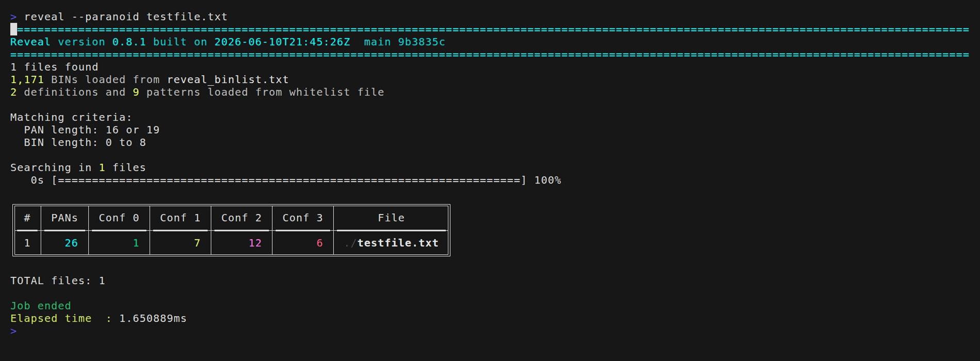Click the magenta Conf 2 value 12
This screenshot has width=980, height=361.
tap(255, 243)
